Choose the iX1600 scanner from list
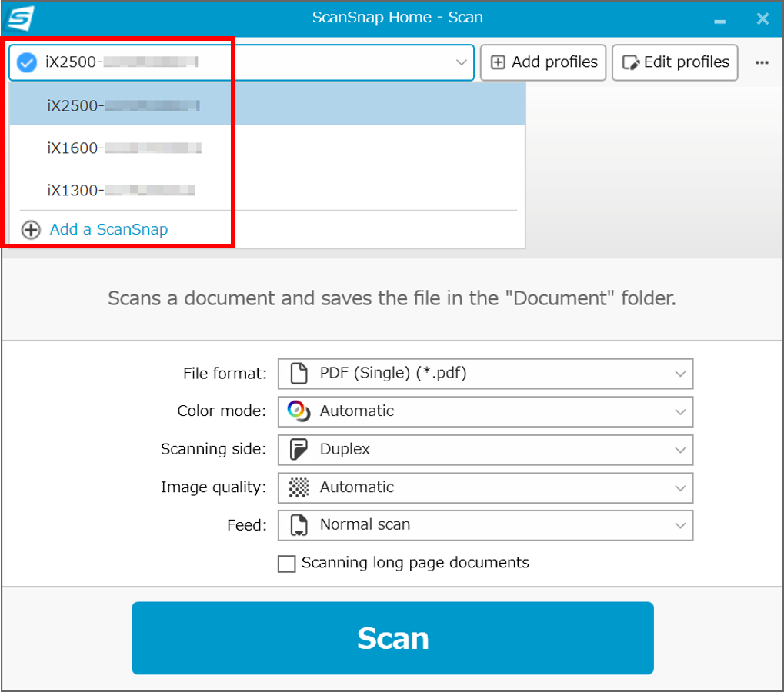The height and width of the screenshot is (692, 784). (267, 148)
